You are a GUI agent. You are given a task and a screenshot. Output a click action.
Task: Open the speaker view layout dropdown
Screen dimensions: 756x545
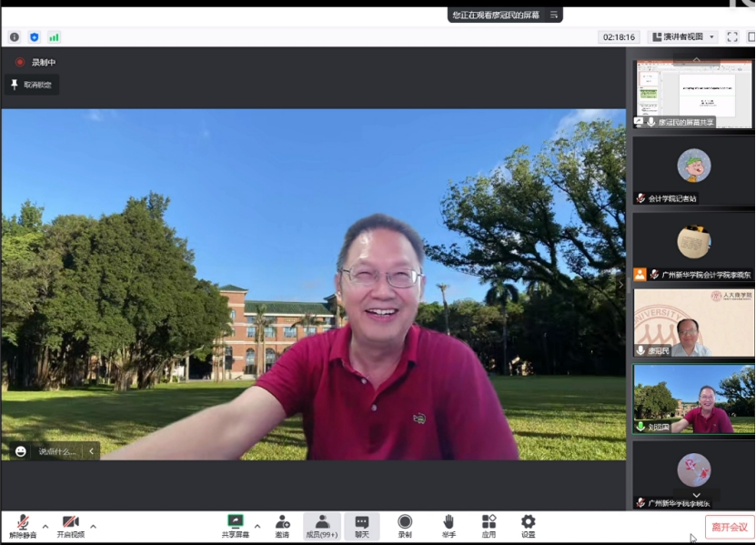click(x=682, y=37)
